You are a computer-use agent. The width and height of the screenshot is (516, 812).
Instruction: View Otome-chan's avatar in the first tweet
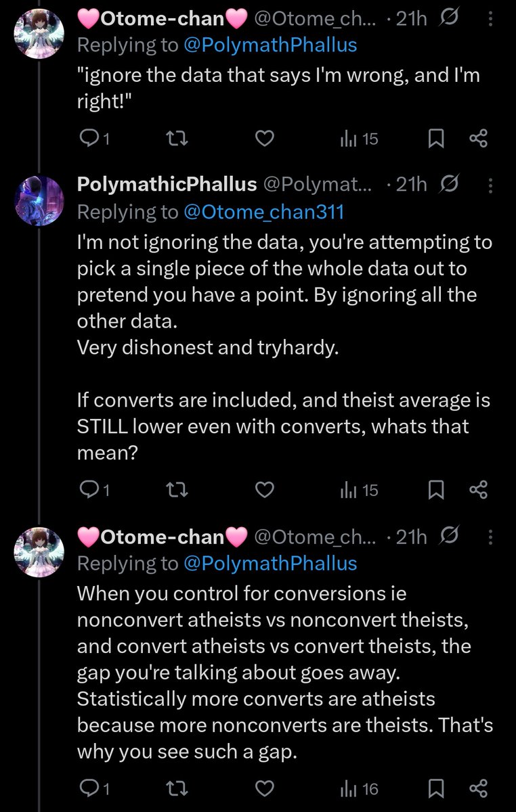tap(39, 34)
